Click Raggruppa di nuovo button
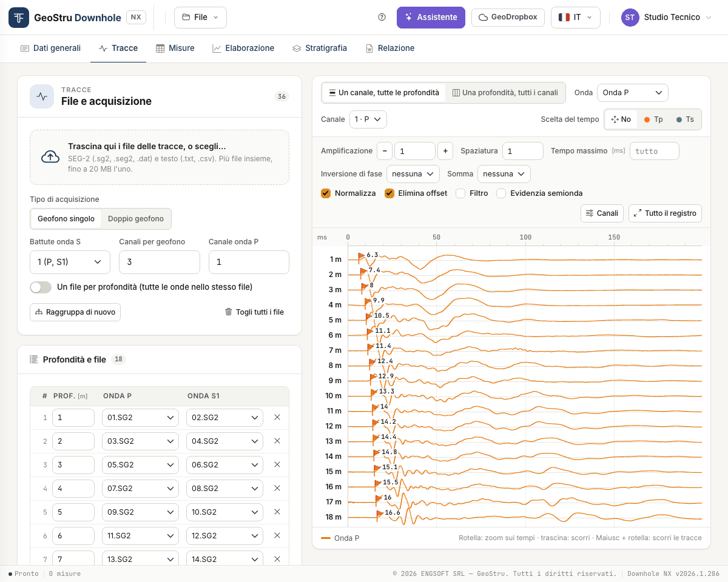The image size is (728, 582). tap(75, 312)
